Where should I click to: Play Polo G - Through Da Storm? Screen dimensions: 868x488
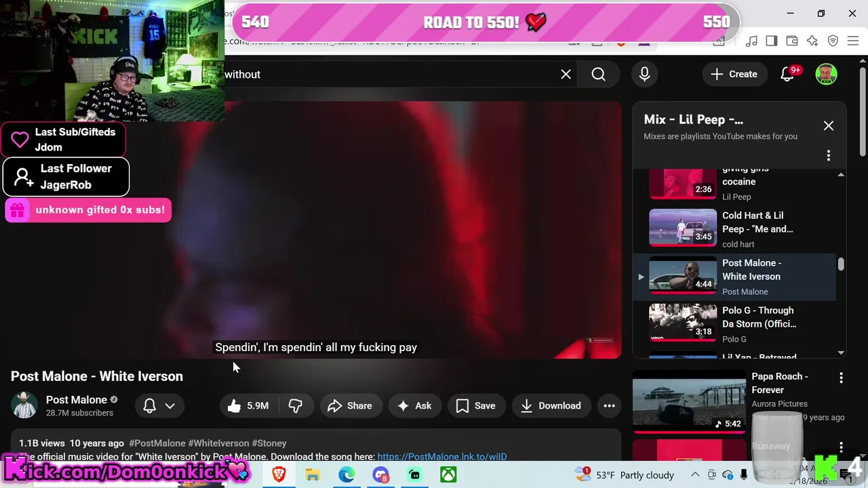click(734, 324)
